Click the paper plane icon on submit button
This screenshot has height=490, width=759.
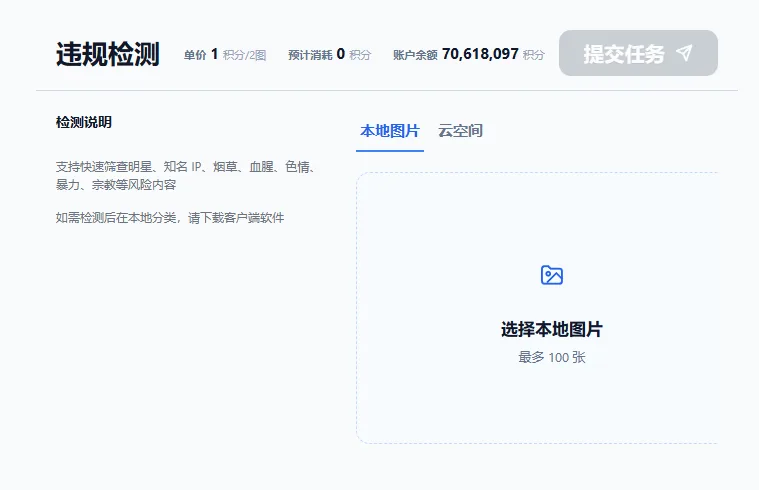pos(684,54)
